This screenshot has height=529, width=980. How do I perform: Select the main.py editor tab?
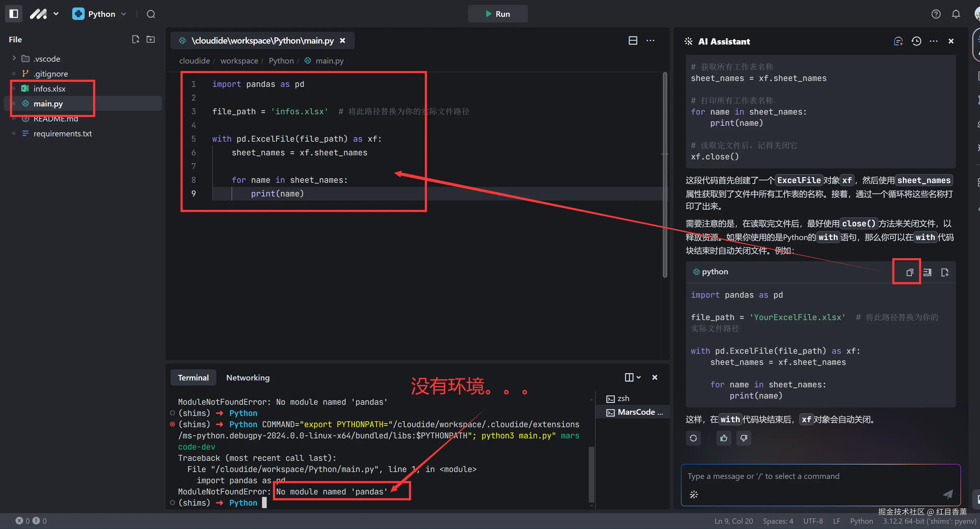[262, 41]
